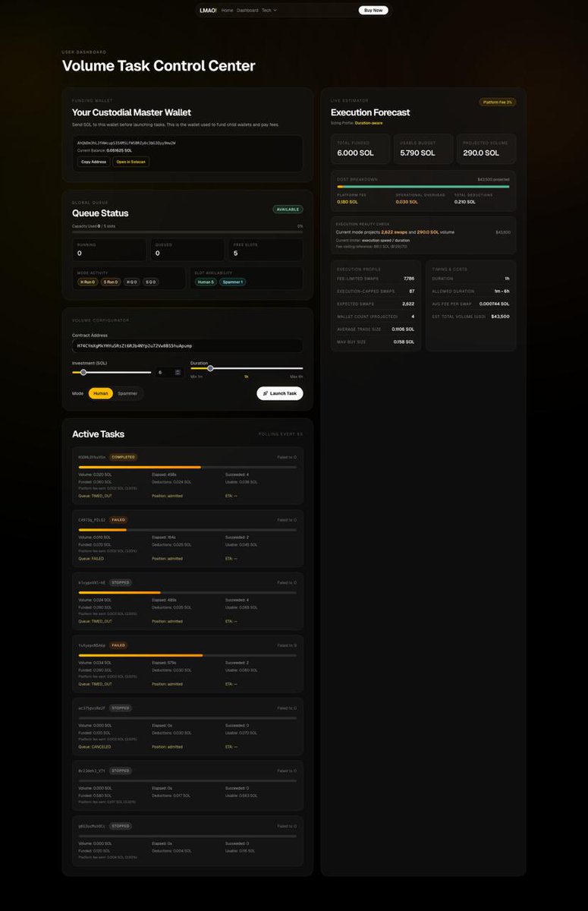This screenshot has height=911, width=588.
Task: Click the cost breakdown progress bar
Action: click(x=423, y=186)
